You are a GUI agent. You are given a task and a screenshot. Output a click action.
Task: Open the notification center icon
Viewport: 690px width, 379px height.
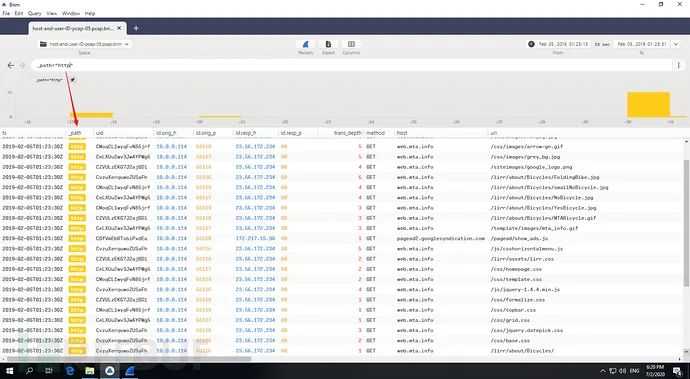pos(678,371)
